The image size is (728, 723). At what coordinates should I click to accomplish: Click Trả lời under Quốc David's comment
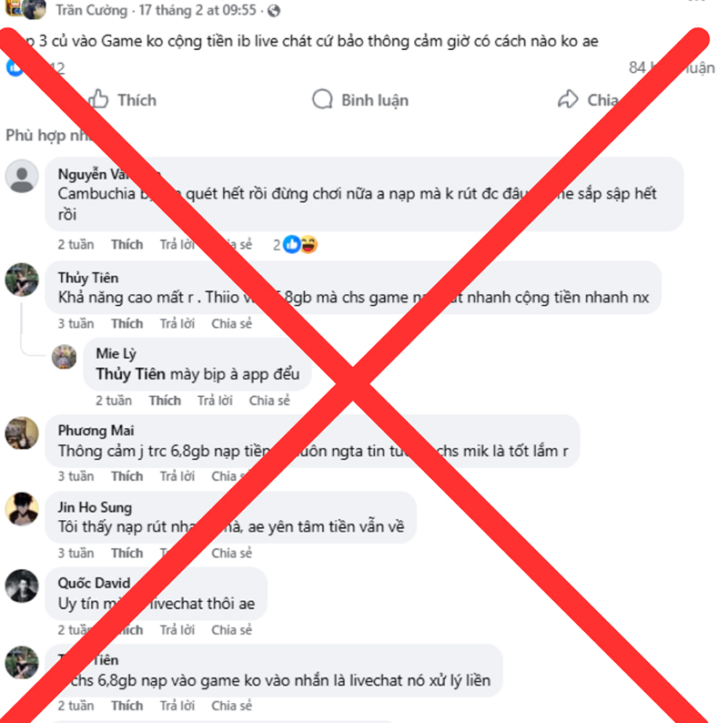tap(177, 630)
